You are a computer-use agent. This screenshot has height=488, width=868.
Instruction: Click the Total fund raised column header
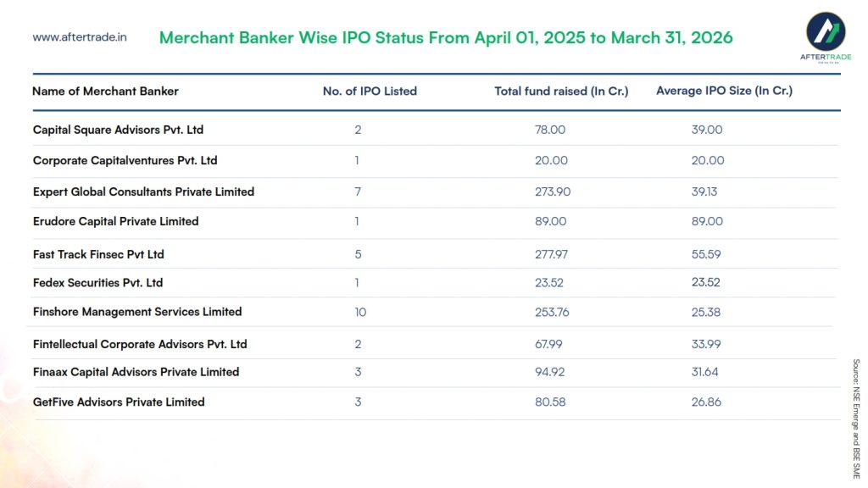[x=561, y=91]
